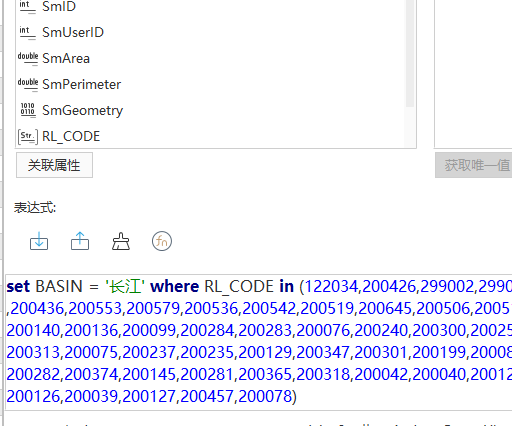The height and width of the screenshot is (426, 512).
Task: Click the export expression icon
Action: click(80, 241)
